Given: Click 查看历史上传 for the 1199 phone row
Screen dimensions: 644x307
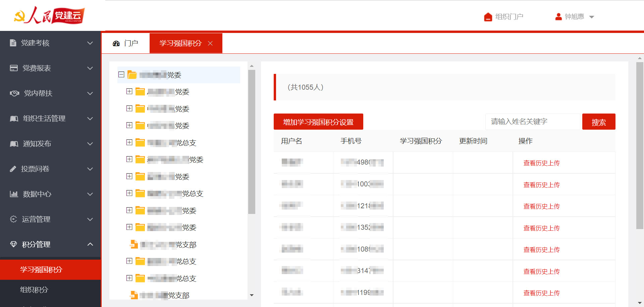Looking at the screenshot, I should [541, 293].
